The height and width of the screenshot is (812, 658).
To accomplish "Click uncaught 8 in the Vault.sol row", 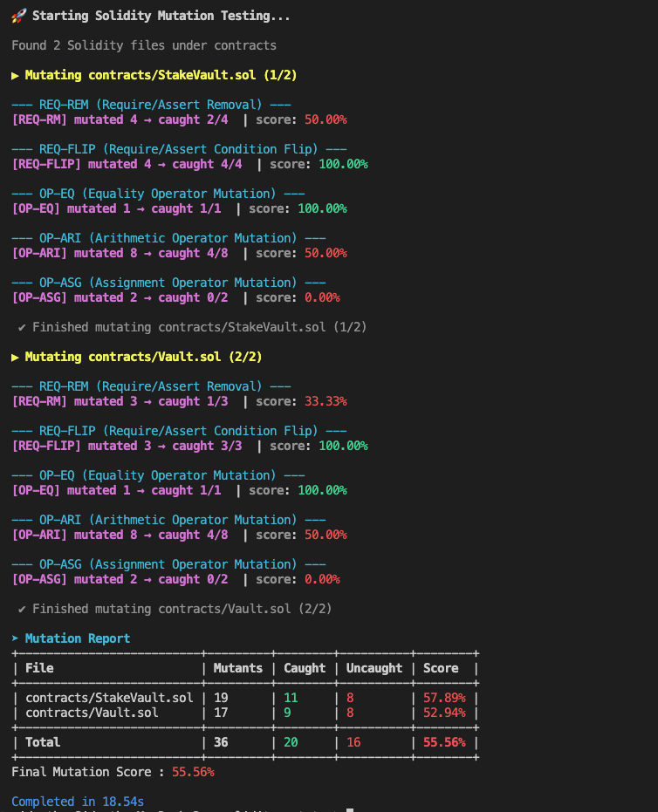I will (x=350, y=713).
